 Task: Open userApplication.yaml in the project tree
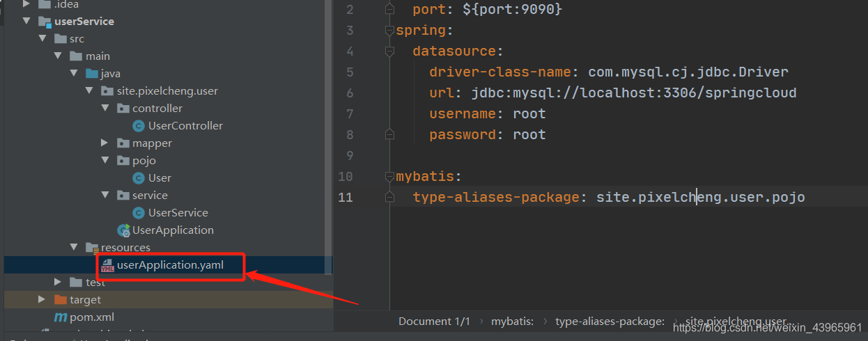pyautogui.click(x=170, y=264)
